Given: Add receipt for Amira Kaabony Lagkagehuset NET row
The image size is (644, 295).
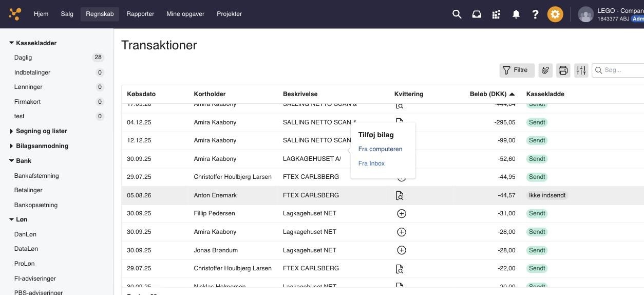Looking at the screenshot, I should click(x=402, y=232).
